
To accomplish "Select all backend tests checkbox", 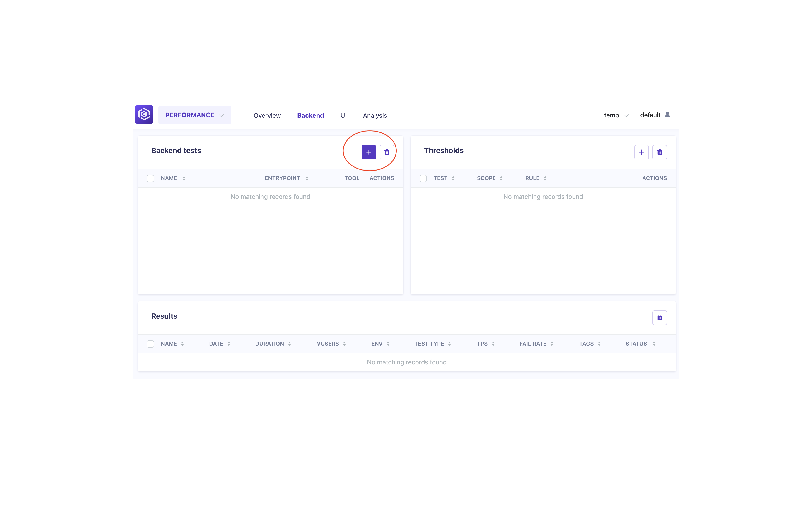I will coord(150,178).
